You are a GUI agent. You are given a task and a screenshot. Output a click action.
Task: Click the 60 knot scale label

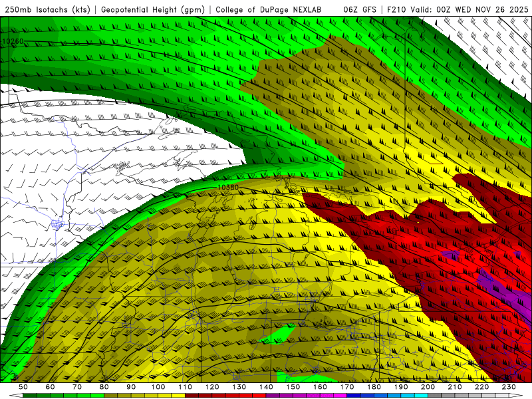[51, 387]
